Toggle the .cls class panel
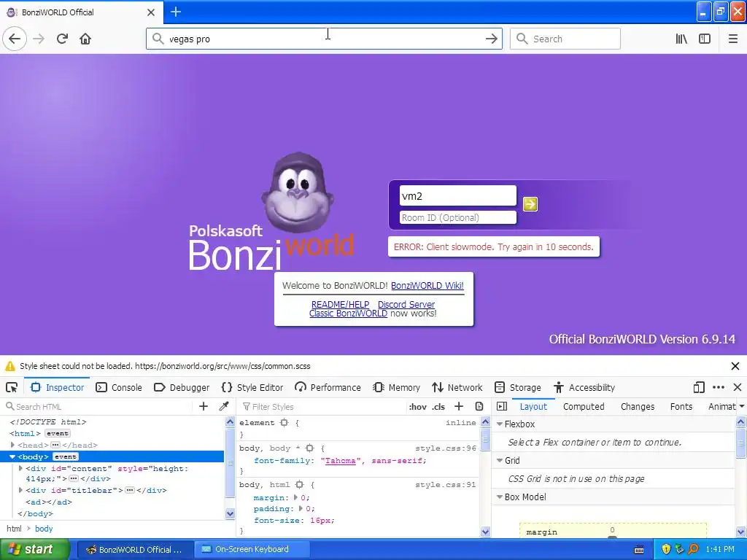 point(438,407)
